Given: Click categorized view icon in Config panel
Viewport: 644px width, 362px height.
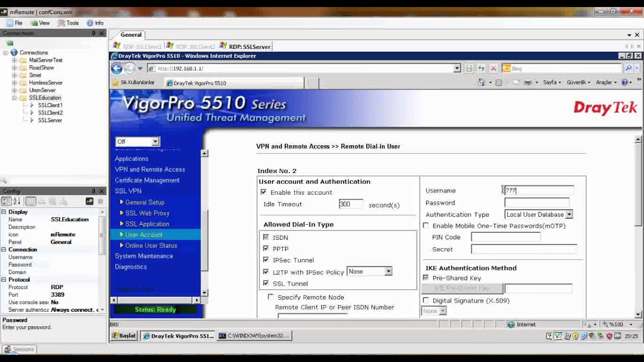Looking at the screenshot, I should click(6, 202).
